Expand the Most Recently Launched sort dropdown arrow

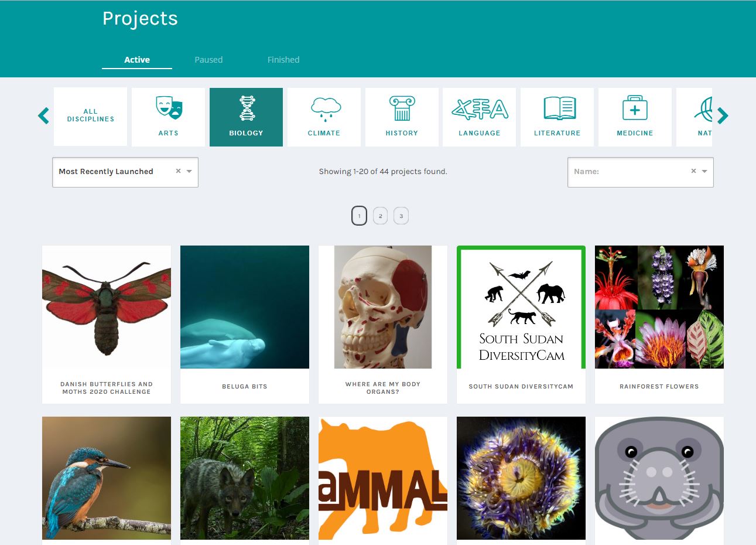189,172
